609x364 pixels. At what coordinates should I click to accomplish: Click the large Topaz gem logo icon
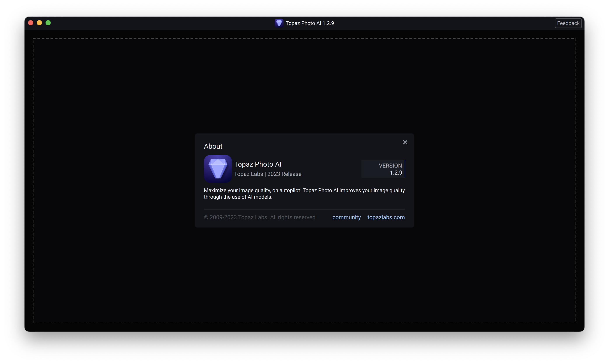[x=218, y=169]
